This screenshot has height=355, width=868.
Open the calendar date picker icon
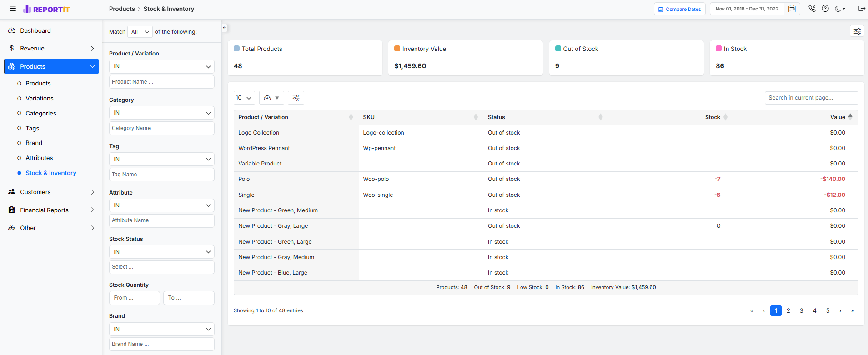(792, 9)
